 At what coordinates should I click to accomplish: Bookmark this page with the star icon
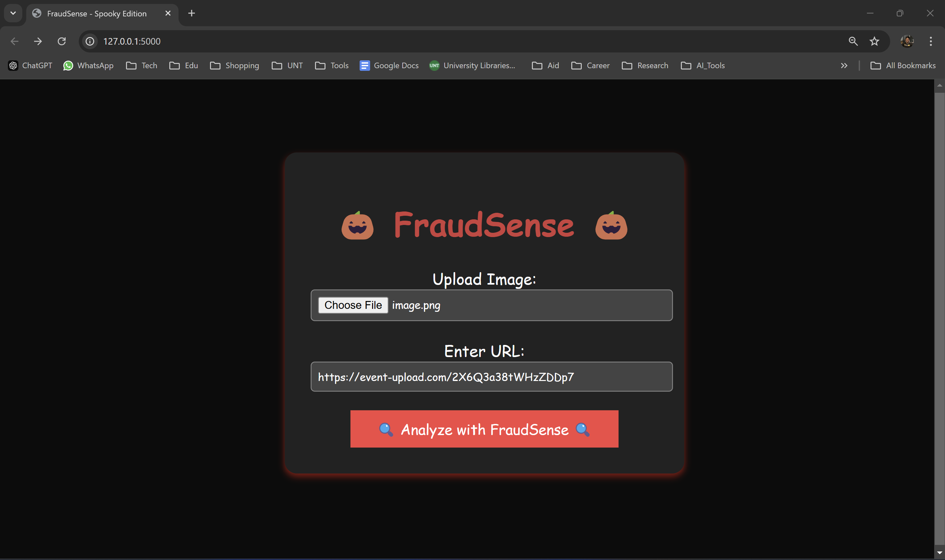pos(874,41)
